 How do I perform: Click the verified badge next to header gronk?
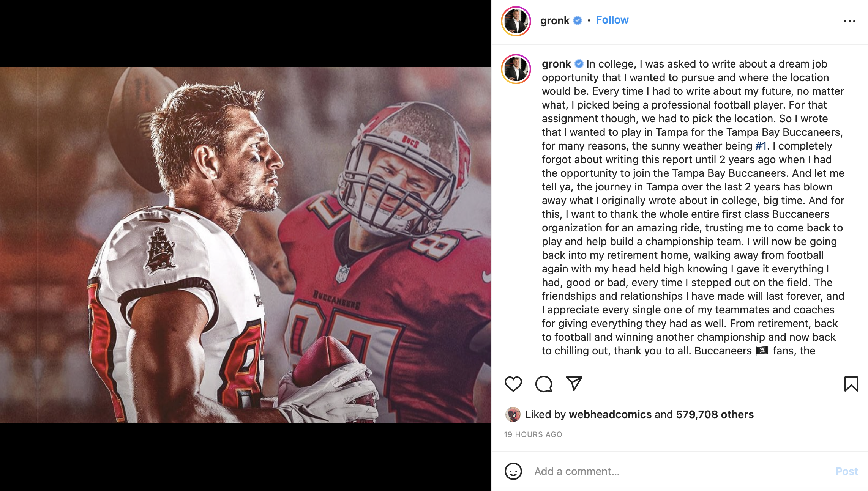tap(578, 20)
